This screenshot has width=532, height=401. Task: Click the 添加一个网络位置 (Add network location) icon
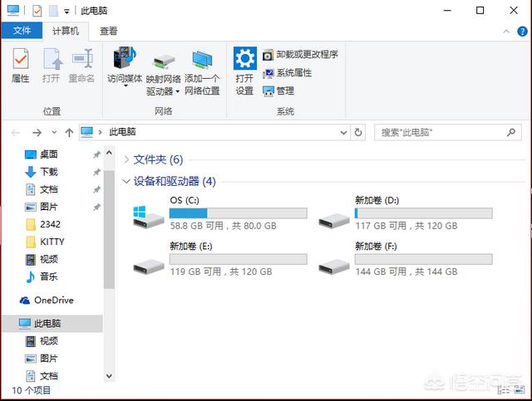coord(202,60)
